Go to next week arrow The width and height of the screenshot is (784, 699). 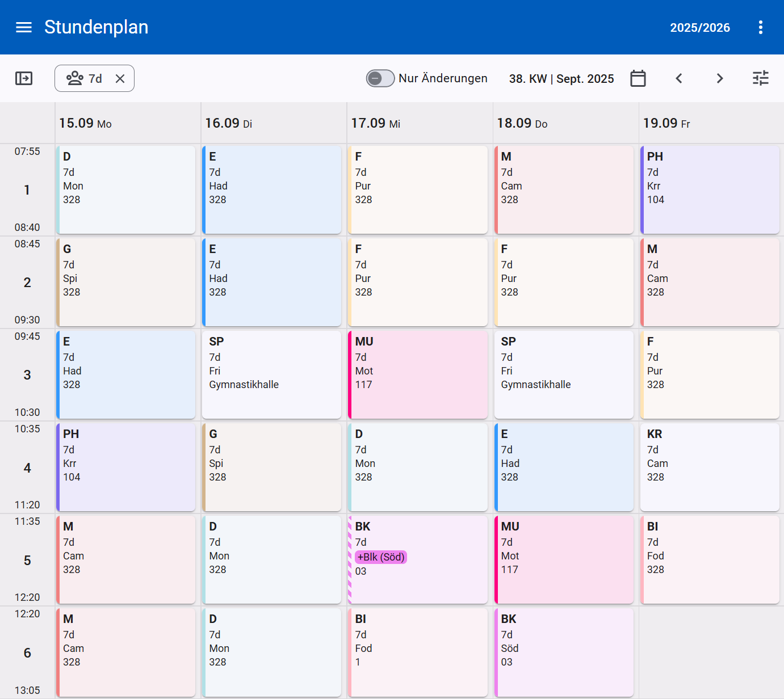click(719, 78)
